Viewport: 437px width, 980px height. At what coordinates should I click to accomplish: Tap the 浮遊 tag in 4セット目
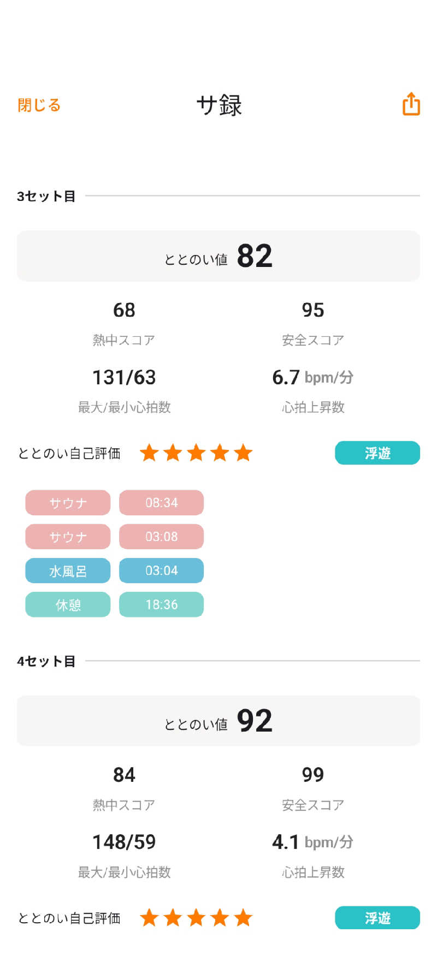pyautogui.click(x=377, y=917)
